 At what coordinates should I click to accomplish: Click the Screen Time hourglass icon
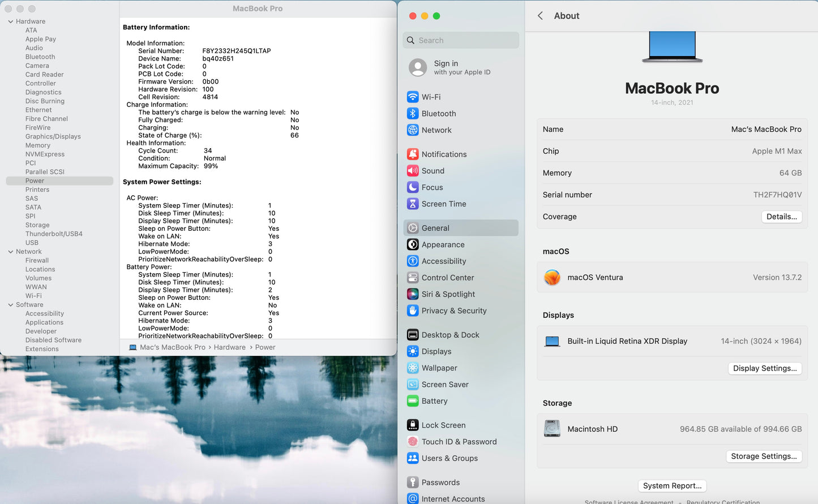pyautogui.click(x=413, y=204)
